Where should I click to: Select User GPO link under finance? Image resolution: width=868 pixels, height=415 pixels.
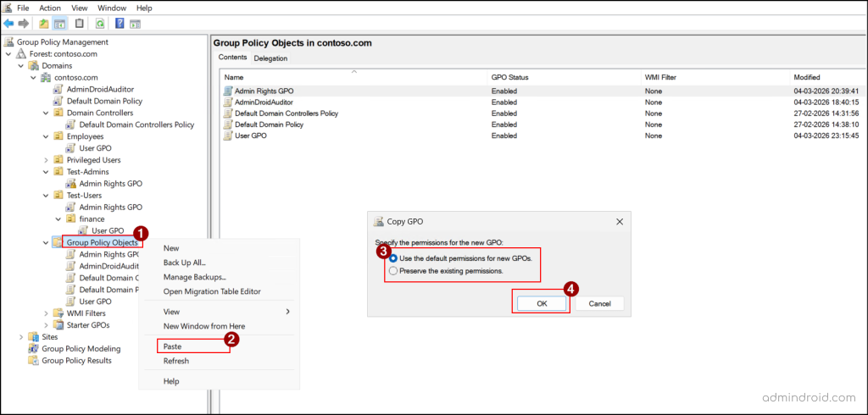pyautogui.click(x=108, y=230)
